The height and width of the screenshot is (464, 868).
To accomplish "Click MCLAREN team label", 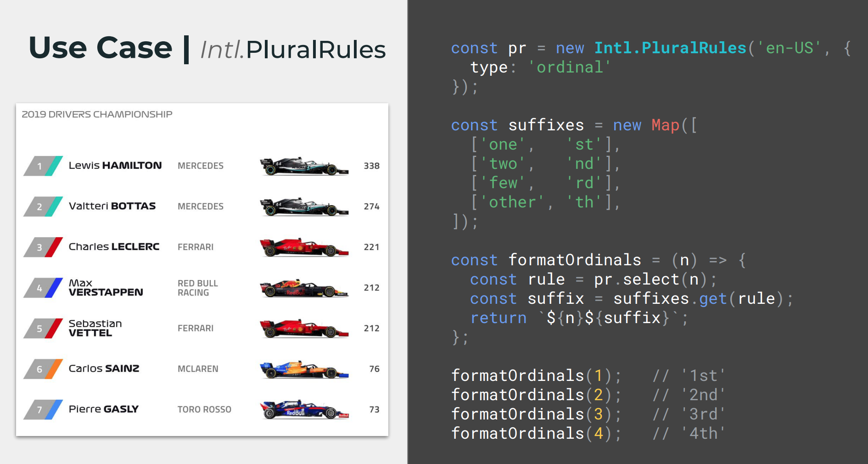I will pos(198,369).
